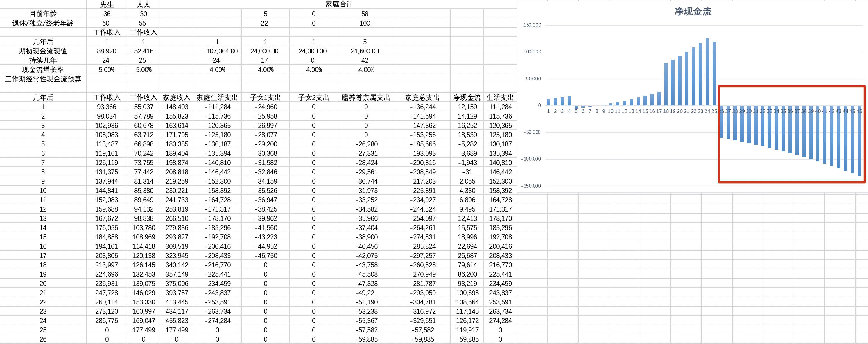This screenshot has height=344, width=868.
Task: Select cell showing 455,823 family income
Action: [x=177, y=321]
